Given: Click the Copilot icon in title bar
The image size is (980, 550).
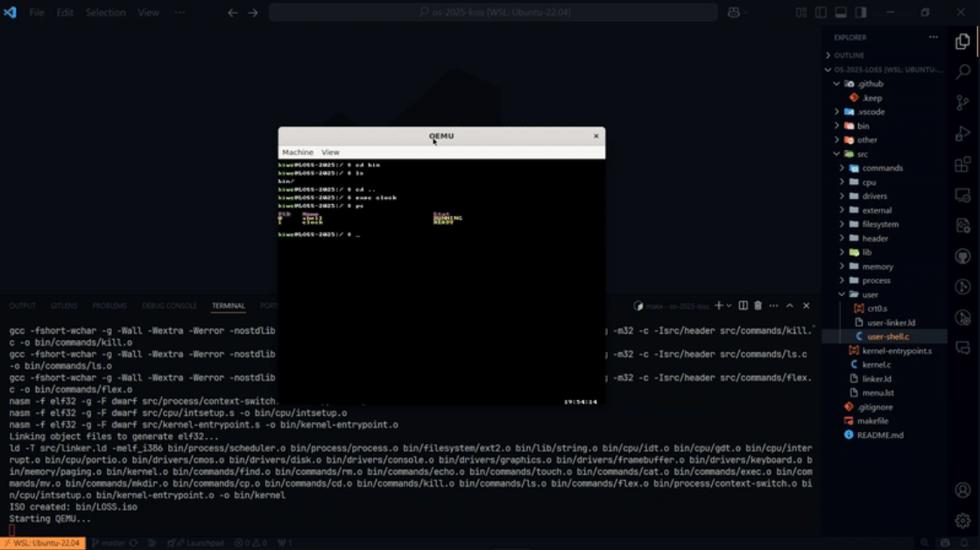Looking at the screenshot, I should [x=734, y=12].
